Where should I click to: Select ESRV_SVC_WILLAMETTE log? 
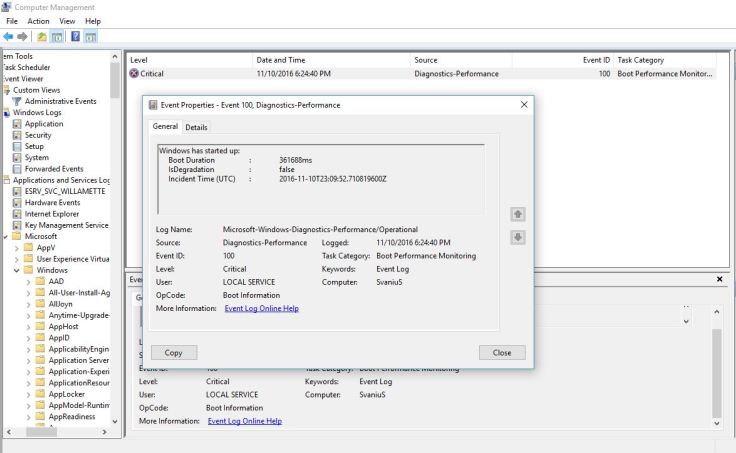tap(65, 192)
